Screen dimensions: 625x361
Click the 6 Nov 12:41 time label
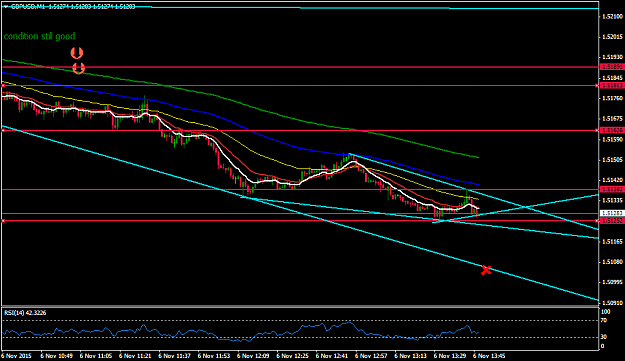[332, 355]
